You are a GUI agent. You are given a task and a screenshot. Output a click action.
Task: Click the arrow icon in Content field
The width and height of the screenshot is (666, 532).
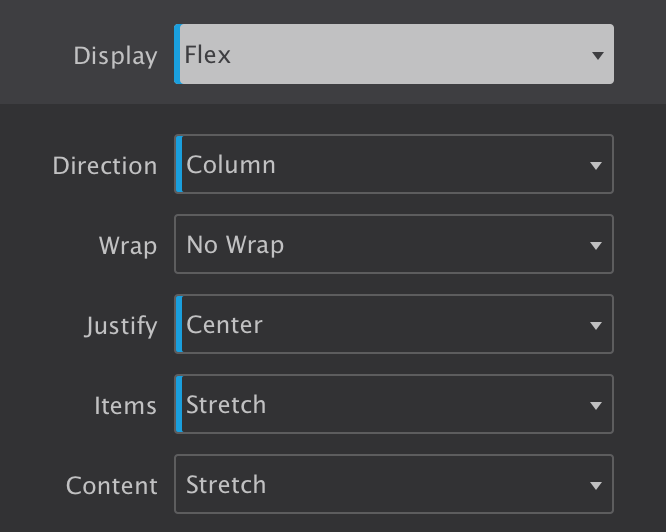click(596, 486)
